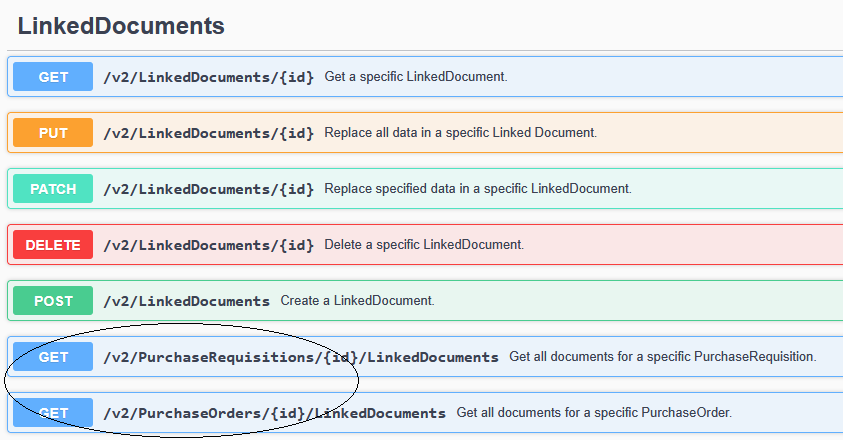Select 'Get all documents for a specific PurchaseRequisition'
843x440 pixels.
(x=662, y=357)
